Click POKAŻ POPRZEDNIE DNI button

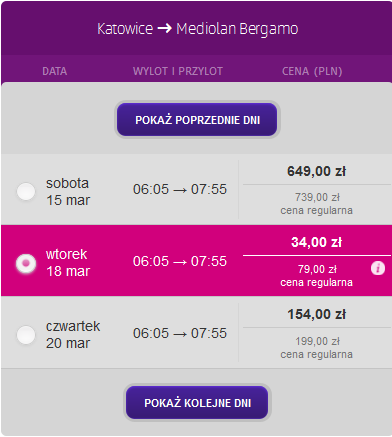click(197, 120)
